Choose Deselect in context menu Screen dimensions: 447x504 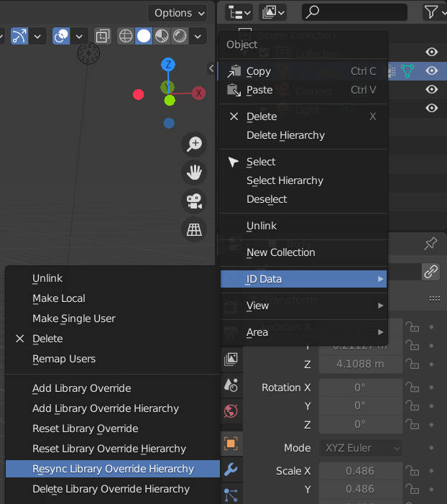[x=303, y=199]
